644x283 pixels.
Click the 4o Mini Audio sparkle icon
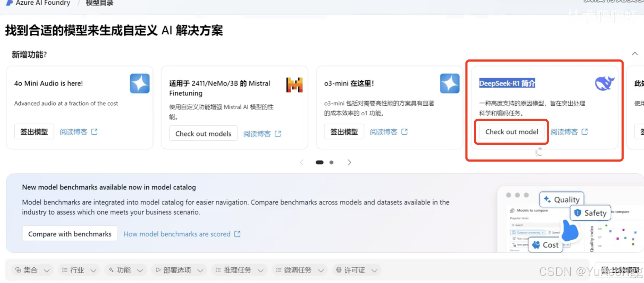click(x=140, y=83)
